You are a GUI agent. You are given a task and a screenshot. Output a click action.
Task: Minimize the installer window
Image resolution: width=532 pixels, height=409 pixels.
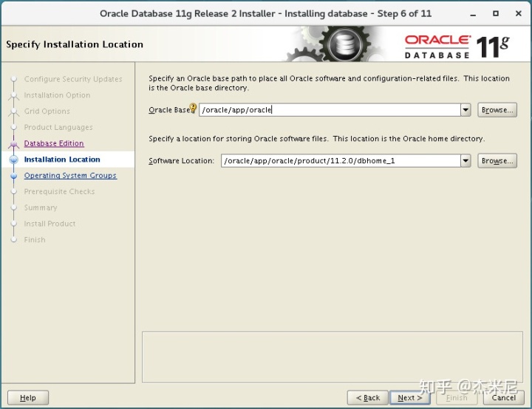(x=473, y=14)
